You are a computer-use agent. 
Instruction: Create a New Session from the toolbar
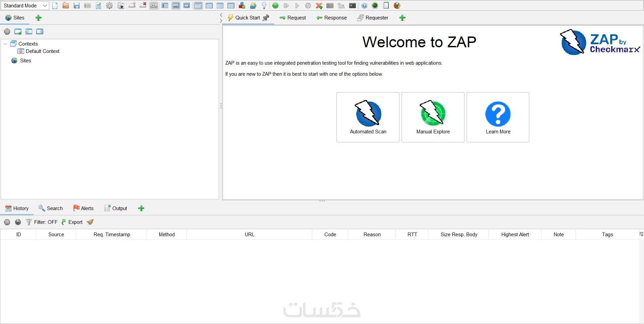55,6
